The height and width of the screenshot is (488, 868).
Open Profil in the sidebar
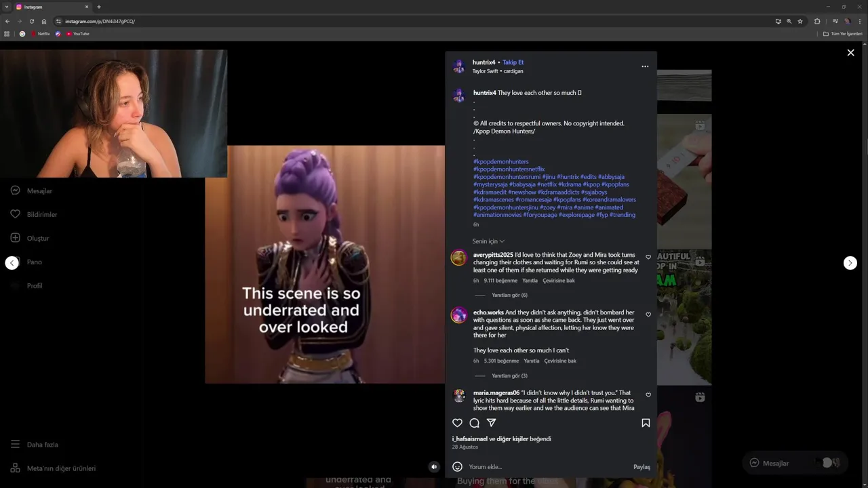(26, 286)
